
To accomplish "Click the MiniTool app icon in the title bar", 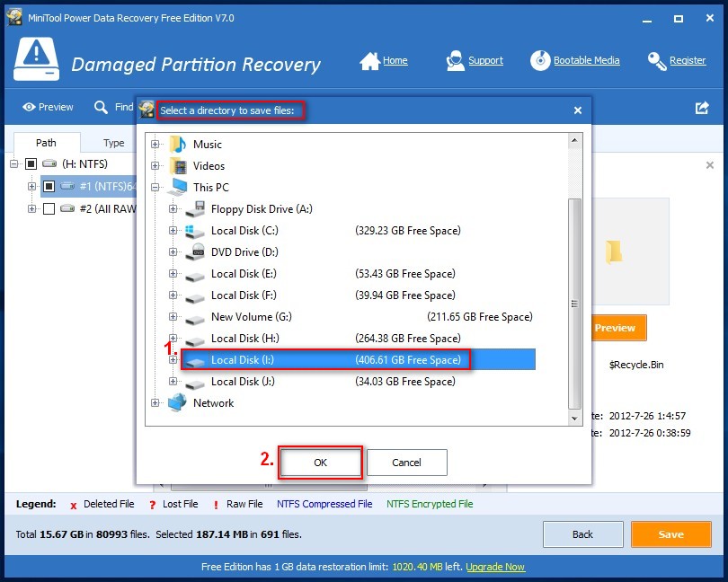I will pos(15,18).
